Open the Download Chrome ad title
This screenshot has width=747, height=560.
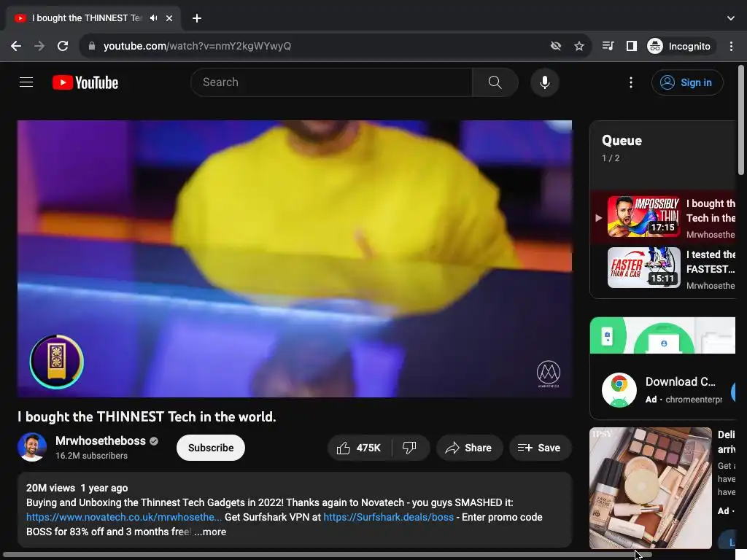tap(681, 381)
